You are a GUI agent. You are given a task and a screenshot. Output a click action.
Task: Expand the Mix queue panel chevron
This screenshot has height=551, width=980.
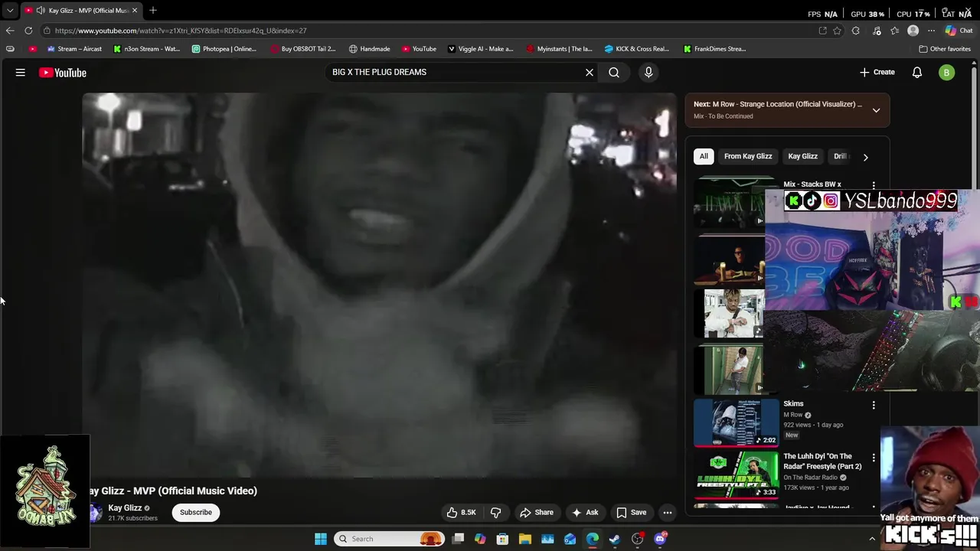click(876, 110)
